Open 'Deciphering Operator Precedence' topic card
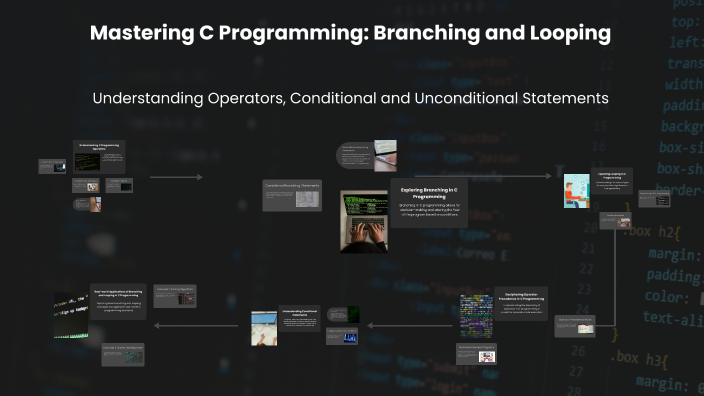The width and height of the screenshot is (704, 396). point(521,304)
